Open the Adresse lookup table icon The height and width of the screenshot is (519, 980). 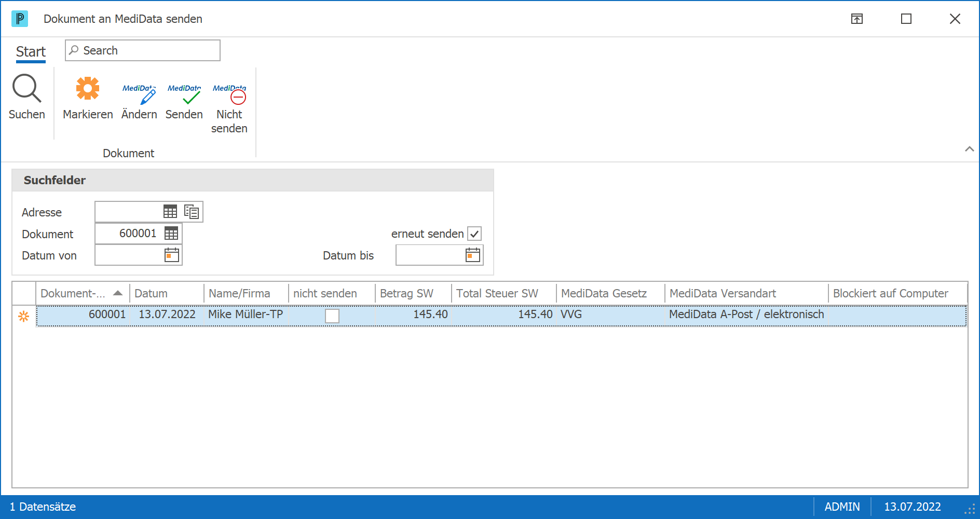click(x=170, y=212)
